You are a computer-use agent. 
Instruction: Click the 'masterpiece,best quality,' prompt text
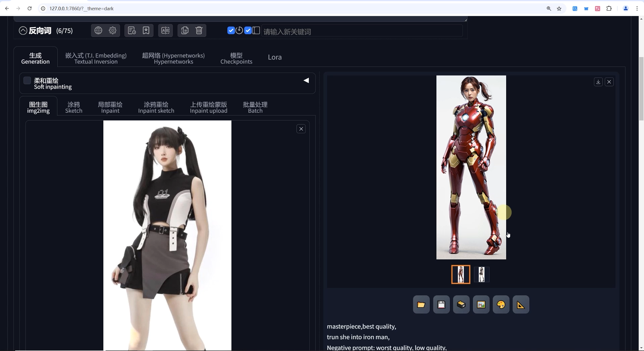point(362,327)
